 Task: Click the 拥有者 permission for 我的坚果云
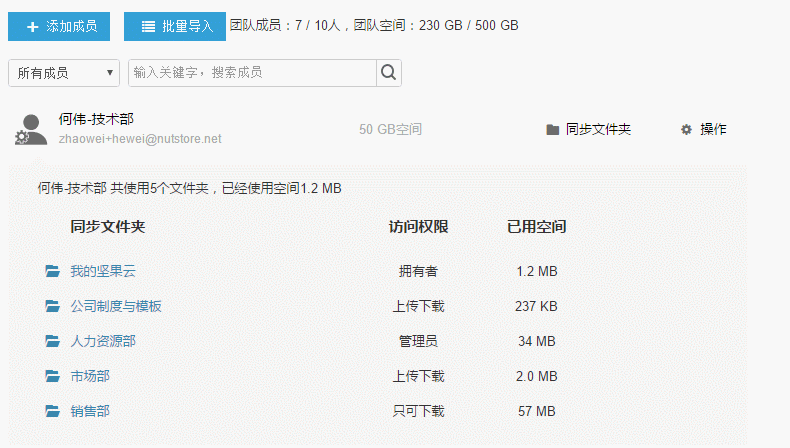tap(418, 271)
